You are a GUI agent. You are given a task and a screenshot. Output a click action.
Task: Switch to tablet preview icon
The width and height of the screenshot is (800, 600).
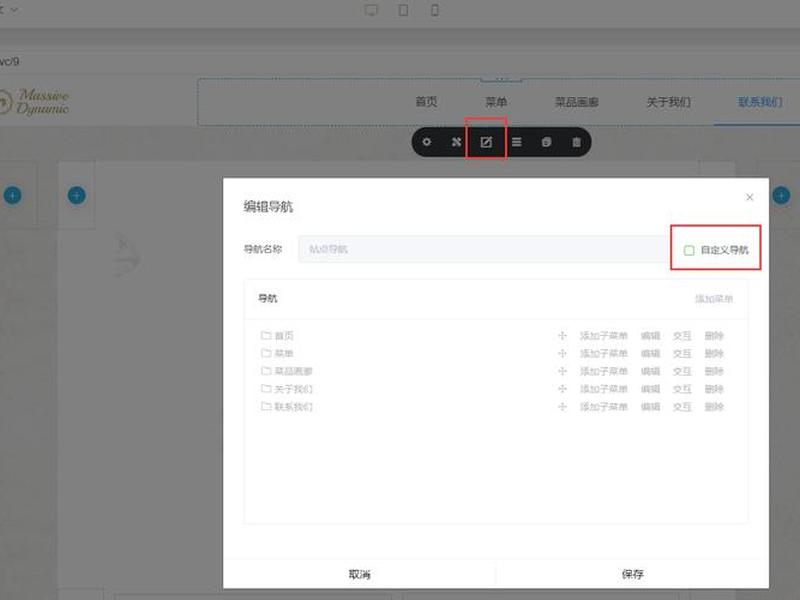pyautogui.click(x=403, y=10)
